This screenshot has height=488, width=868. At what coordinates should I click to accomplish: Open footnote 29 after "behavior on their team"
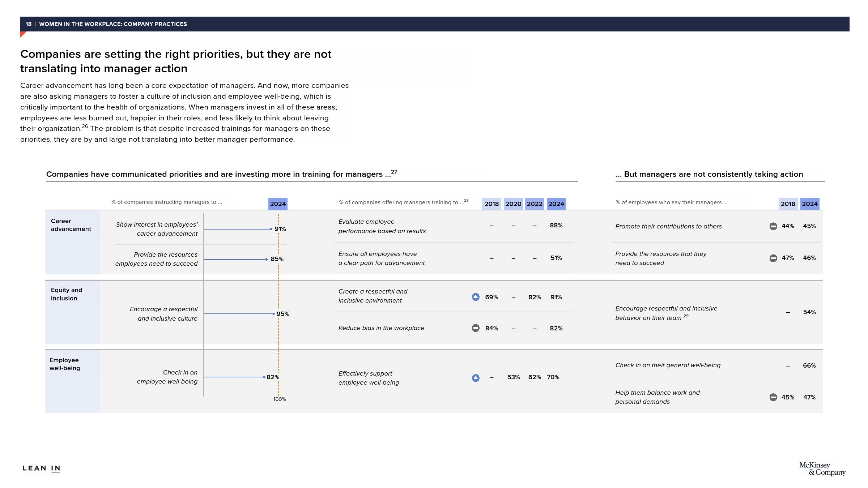686,316
